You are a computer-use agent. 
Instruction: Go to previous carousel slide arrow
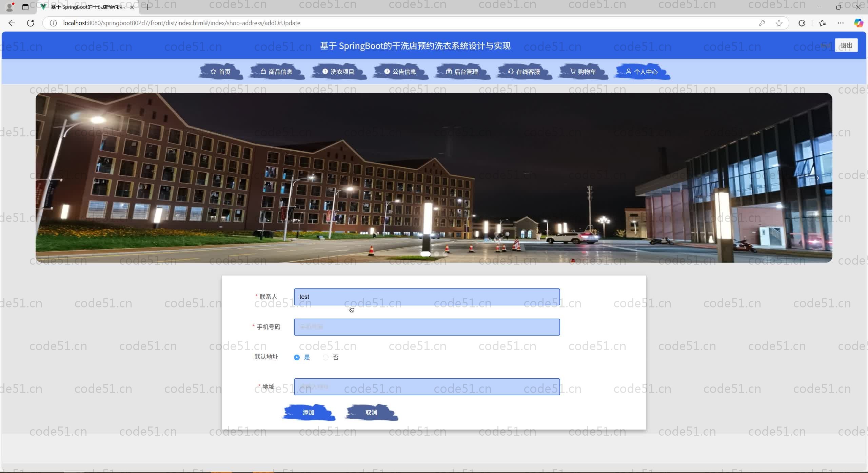click(50, 178)
